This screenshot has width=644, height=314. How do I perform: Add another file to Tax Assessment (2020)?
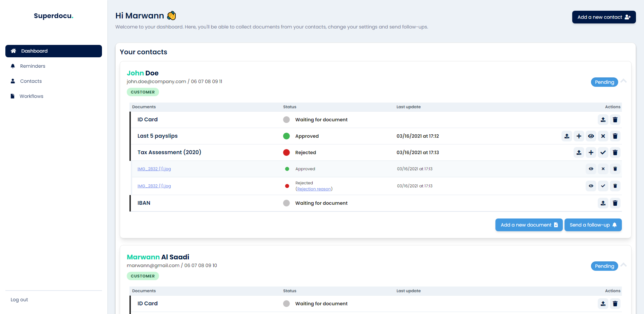[x=591, y=152]
